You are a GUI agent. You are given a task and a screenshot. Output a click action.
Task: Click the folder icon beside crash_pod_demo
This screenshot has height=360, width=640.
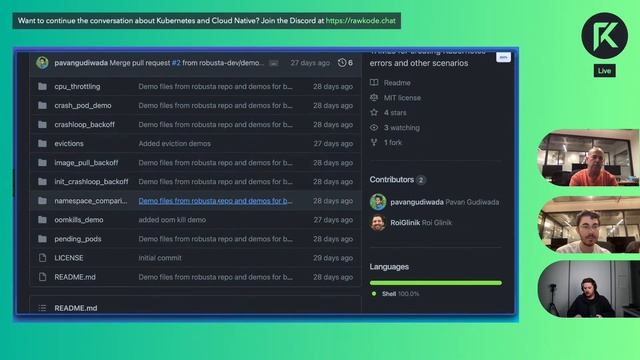coord(42,105)
